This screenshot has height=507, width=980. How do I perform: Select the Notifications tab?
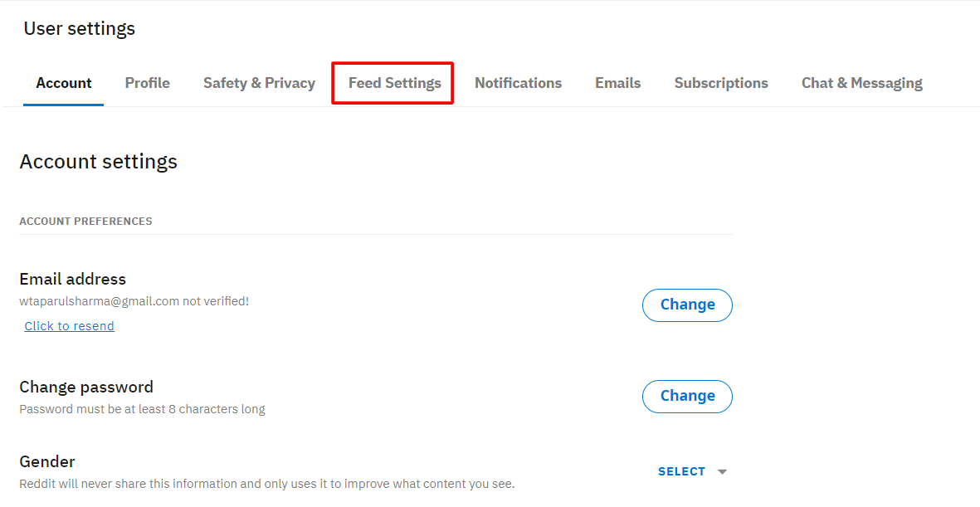(518, 83)
